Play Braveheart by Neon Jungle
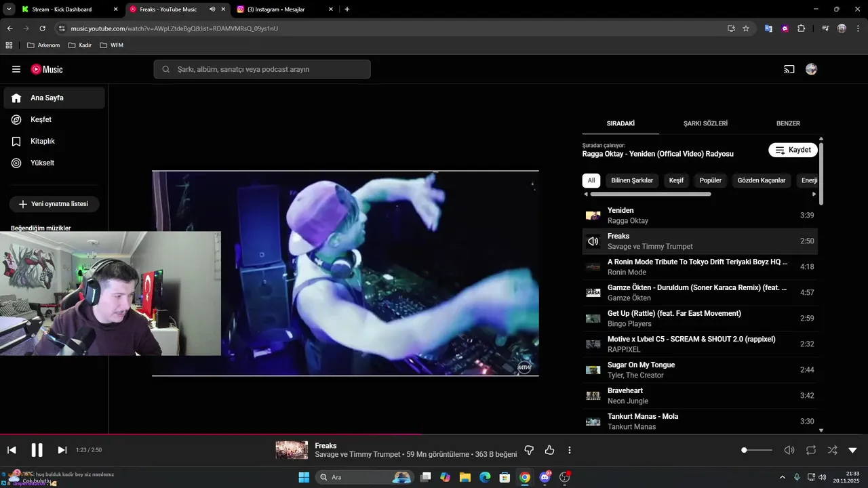 click(x=700, y=396)
